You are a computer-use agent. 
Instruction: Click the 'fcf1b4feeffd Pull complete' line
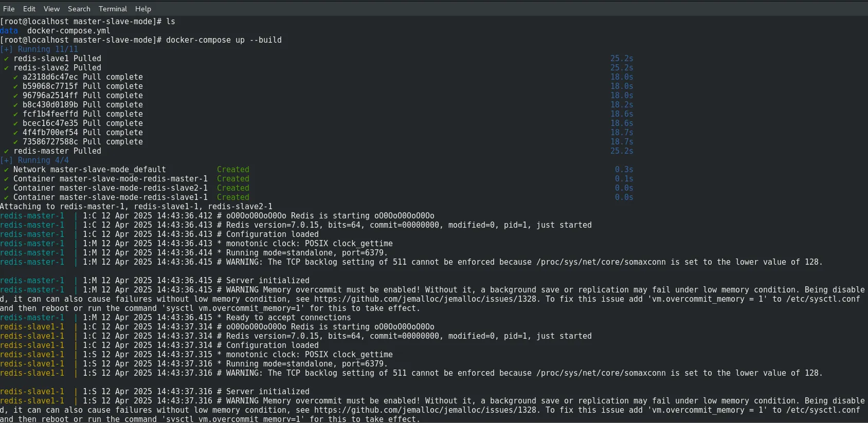coord(78,114)
